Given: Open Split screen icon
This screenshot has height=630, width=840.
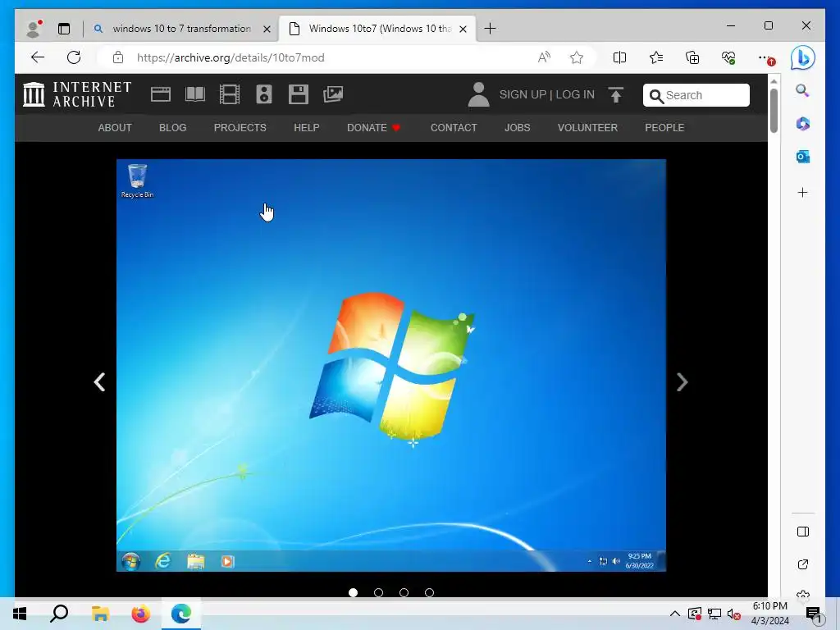Looking at the screenshot, I should (x=619, y=57).
